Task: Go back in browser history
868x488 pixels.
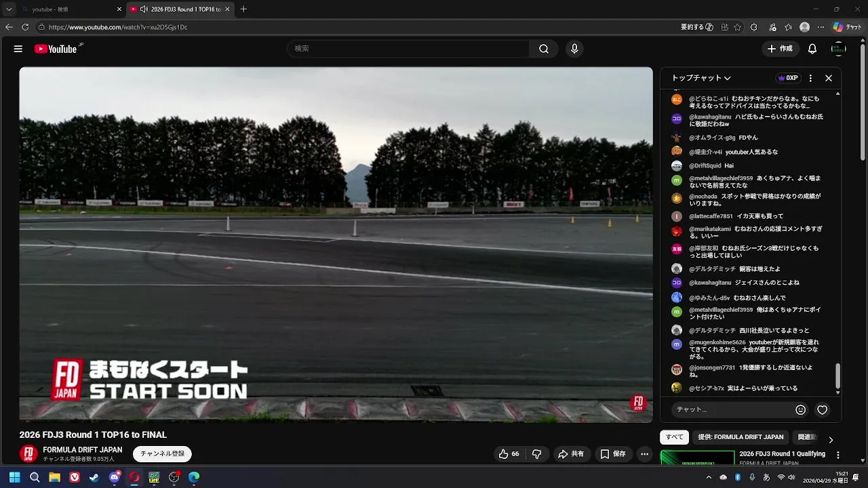Action: 9,27
